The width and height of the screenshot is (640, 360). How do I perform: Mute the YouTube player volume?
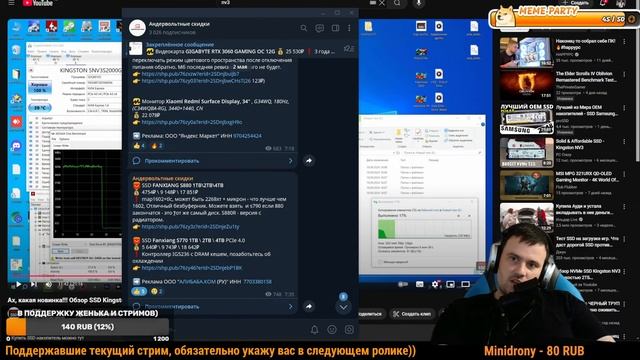click(49, 284)
